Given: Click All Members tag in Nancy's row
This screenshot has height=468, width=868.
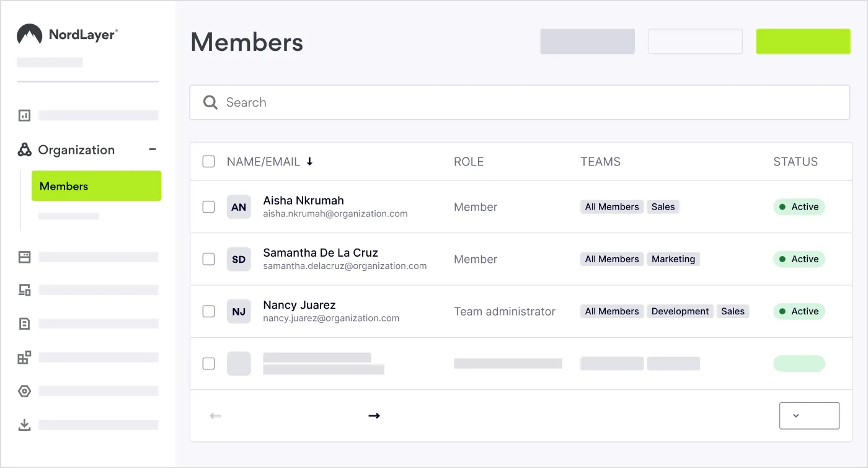Looking at the screenshot, I should [x=612, y=311].
